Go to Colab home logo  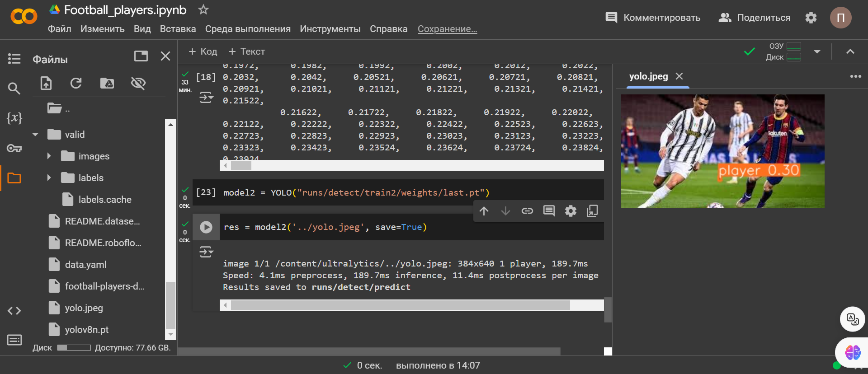click(x=24, y=17)
